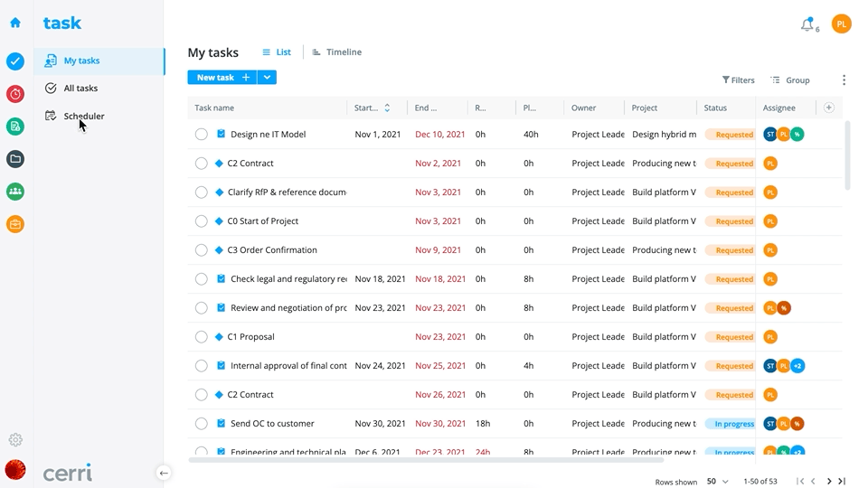This screenshot has height=488, width=868.
Task: Click the PL assignee avatar on C1 Proposal row
Action: click(x=770, y=336)
